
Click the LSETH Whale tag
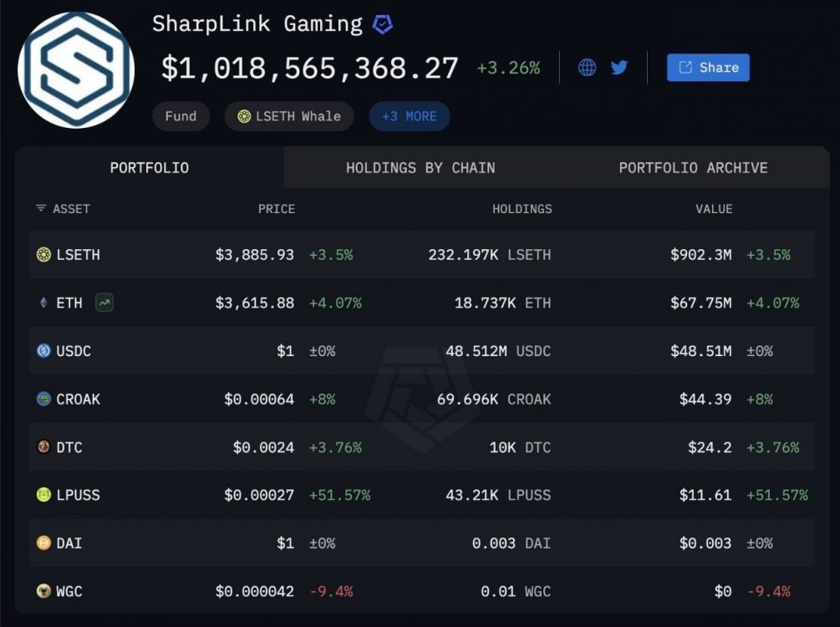click(x=289, y=116)
